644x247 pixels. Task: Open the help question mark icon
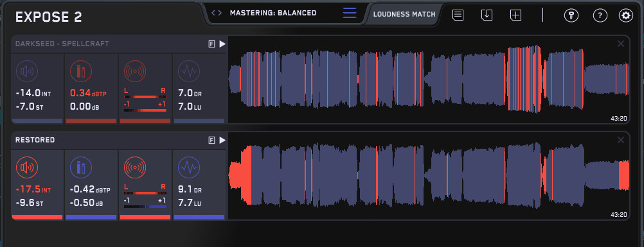coord(600,15)
